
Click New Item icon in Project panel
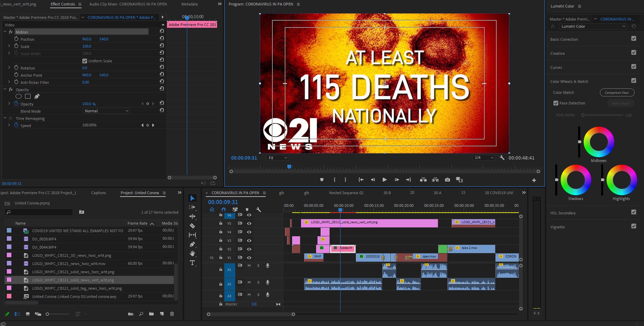tap(162, 314)
